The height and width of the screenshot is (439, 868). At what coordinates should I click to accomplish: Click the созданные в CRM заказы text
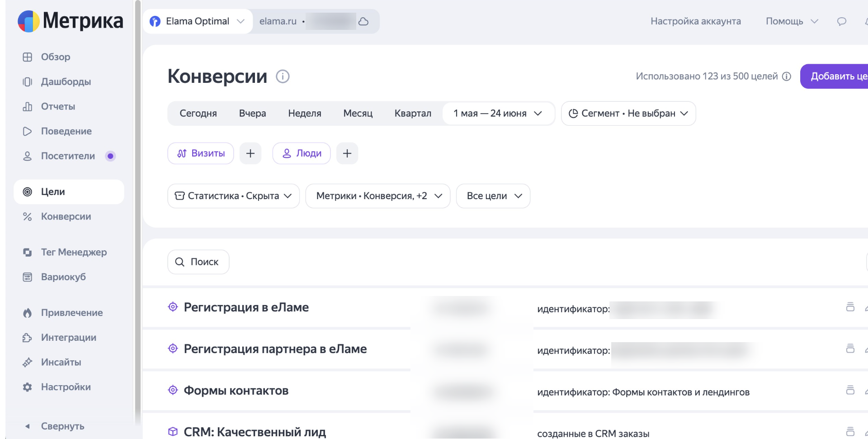[593, 434]
